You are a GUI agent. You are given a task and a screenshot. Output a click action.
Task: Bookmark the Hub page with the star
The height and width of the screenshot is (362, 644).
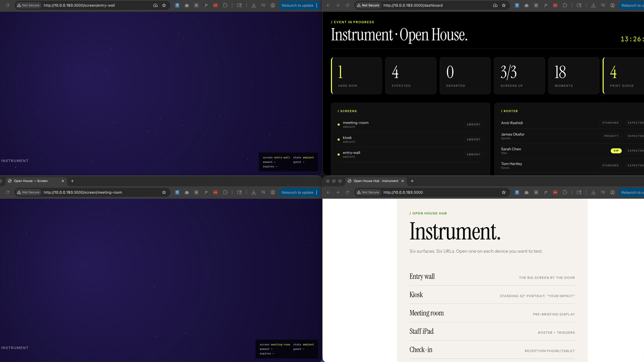tap(504, 192)
